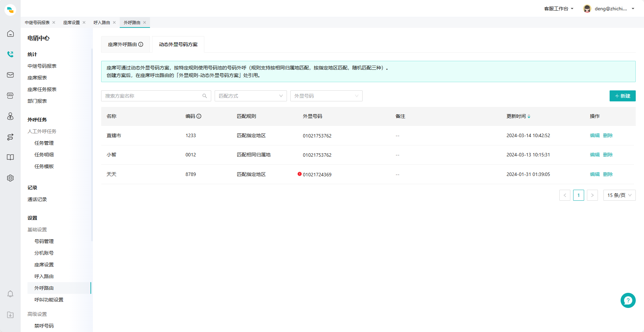Open the notifications bell icon
Screen dimensions: 644x332
[x=10, y=294]
